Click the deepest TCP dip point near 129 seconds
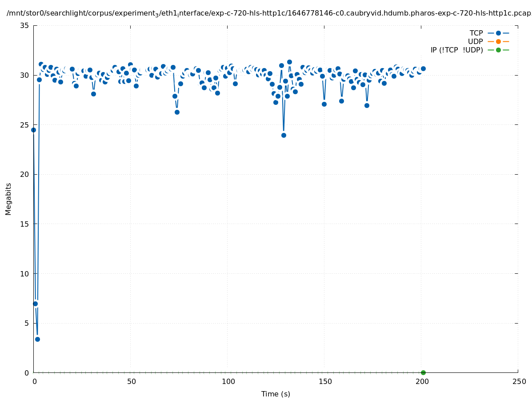 click(x=284, y=135)
